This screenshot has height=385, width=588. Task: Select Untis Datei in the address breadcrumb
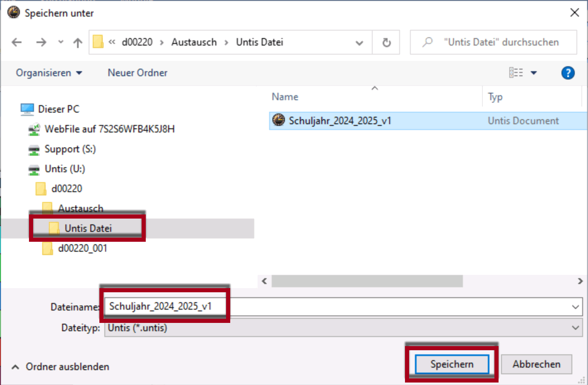(x=260, y=42)
